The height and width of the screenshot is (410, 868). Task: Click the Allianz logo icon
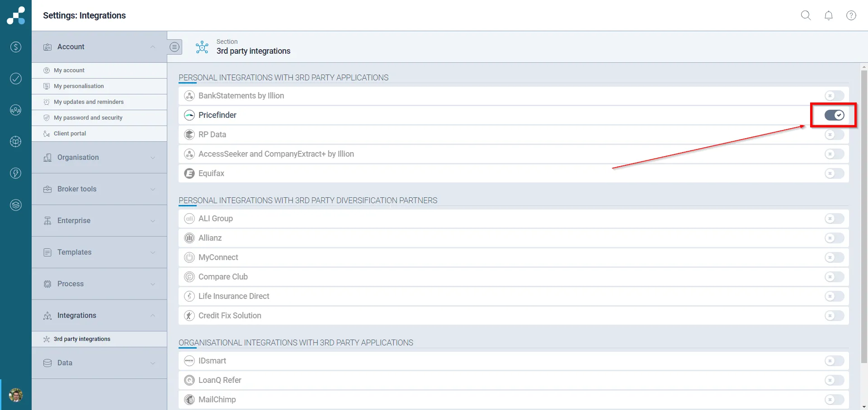[x=189, y=238]
